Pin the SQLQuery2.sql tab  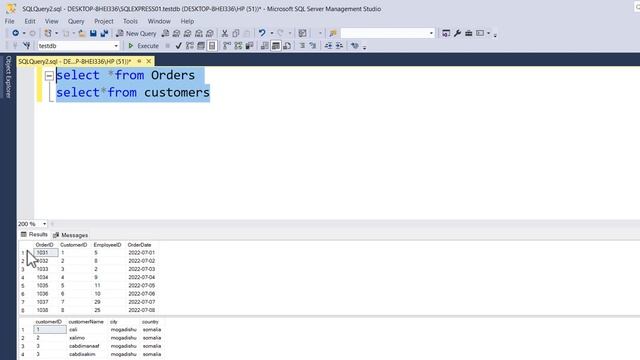coord(139,61)
